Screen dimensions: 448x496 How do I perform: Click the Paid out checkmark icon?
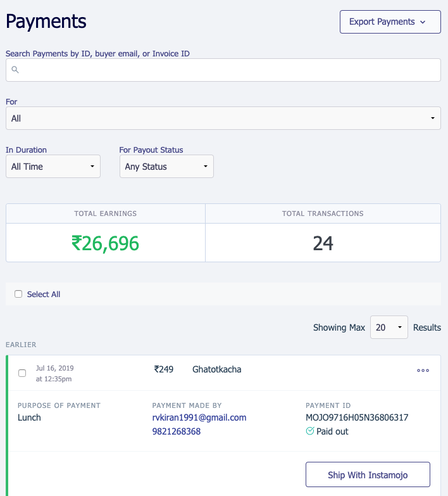[x=310, y=431]
